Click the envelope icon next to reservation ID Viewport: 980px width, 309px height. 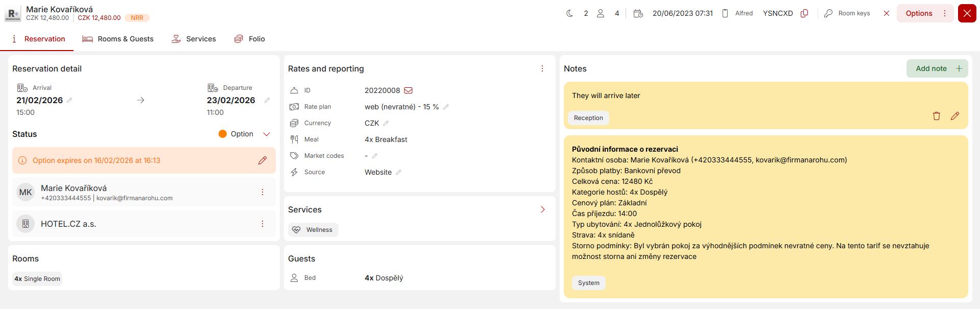click(409, 90)
